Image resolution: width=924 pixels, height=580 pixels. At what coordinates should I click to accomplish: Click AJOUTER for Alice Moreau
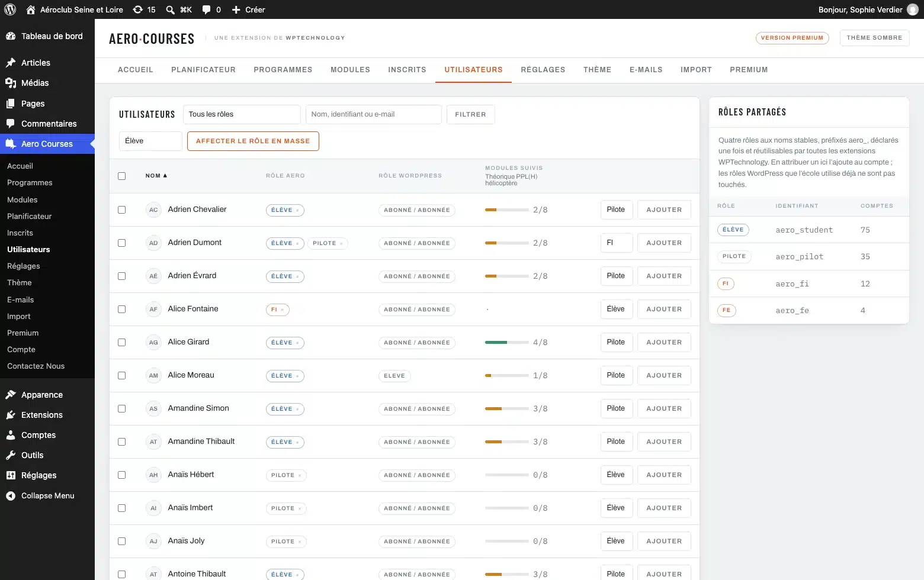point(664,375)
